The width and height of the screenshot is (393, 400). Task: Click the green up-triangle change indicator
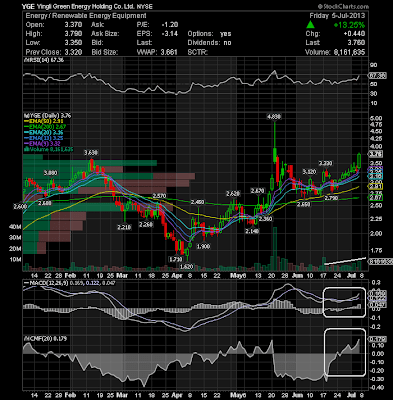[311, 24]
